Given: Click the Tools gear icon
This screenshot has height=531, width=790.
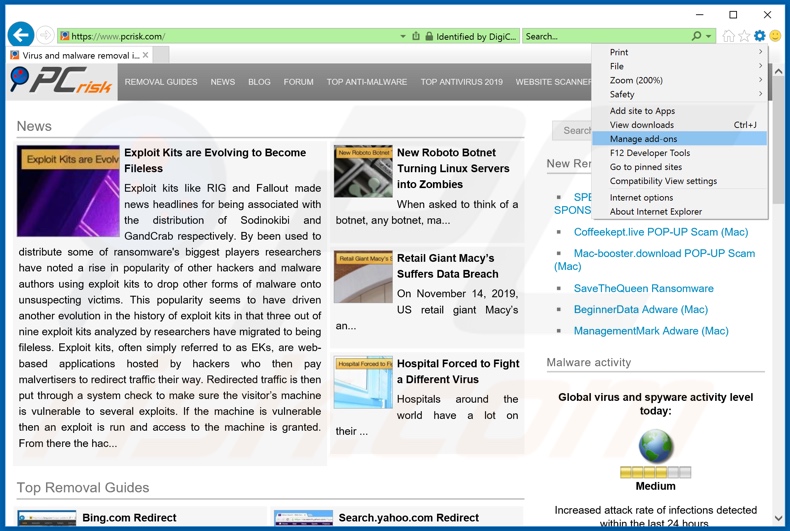Looking at the screenshot, I should tap(760, 36).
